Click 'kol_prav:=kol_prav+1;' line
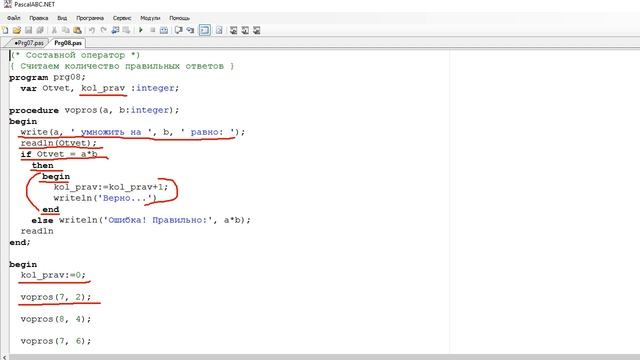This screenshot has height=360, width=640. (x=111, y=187)
